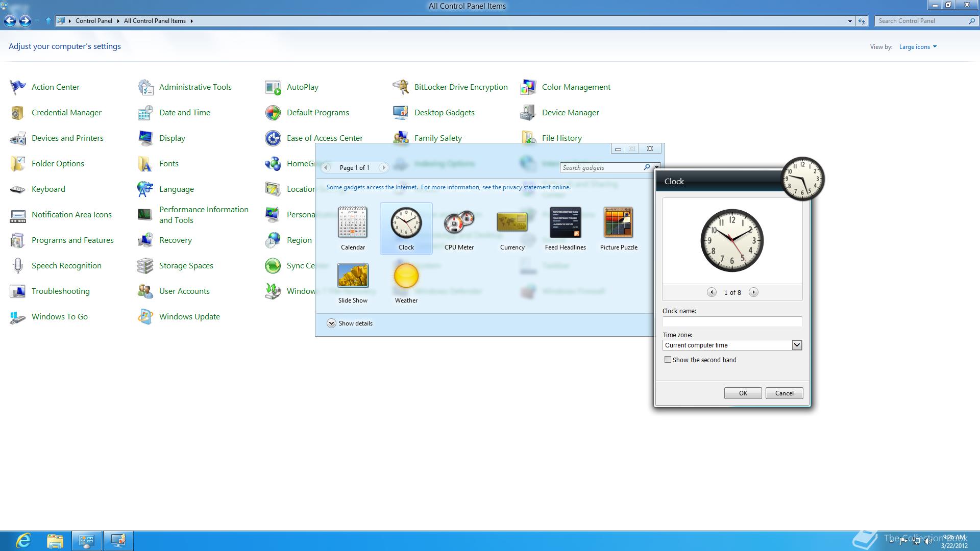
Task: Cancel the Clock settings dialog
Action: click(x=784, y=393)
